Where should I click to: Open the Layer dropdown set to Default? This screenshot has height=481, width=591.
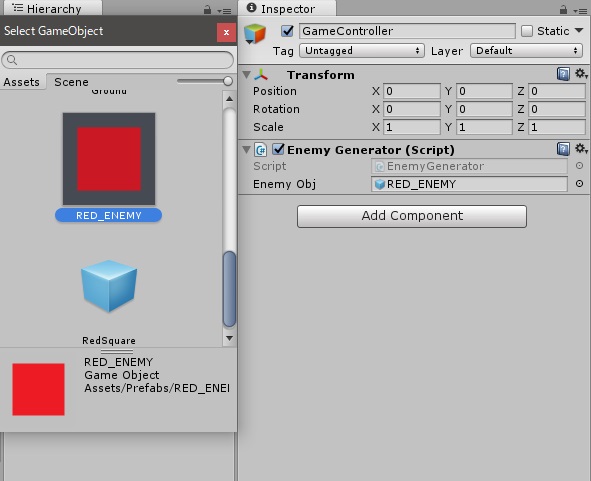pos(526,51)
